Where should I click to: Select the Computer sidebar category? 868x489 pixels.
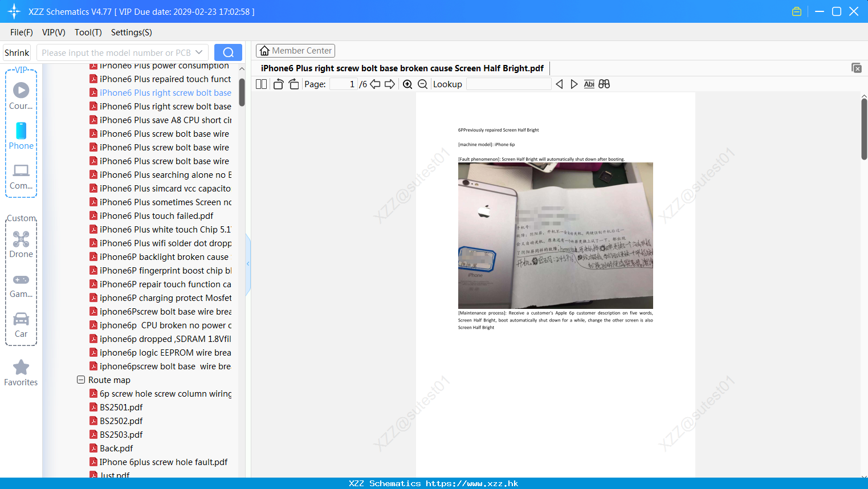21,176
